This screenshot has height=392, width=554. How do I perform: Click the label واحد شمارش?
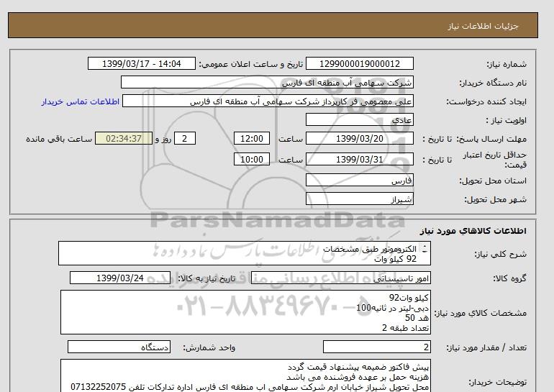209,348
